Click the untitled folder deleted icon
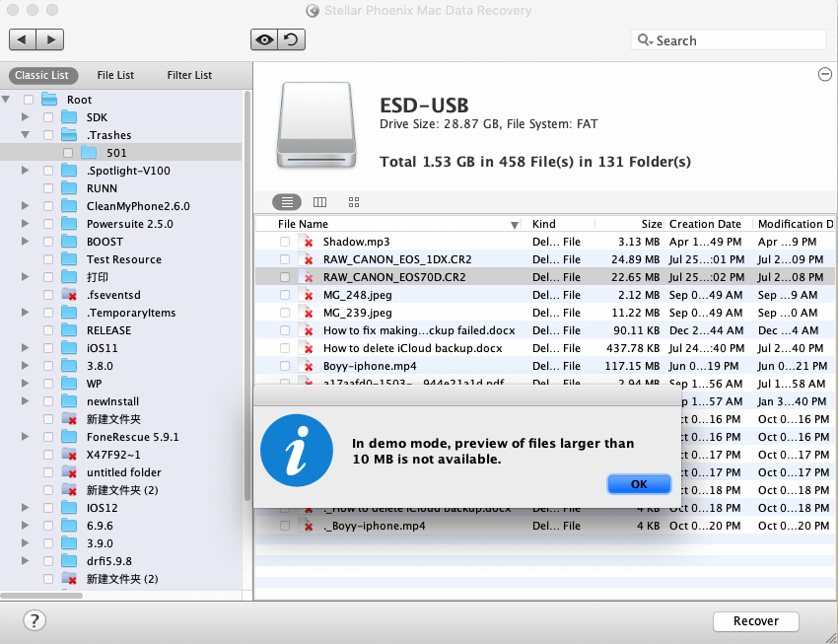This screenshot has height=644, width=838. pos(69,472)
